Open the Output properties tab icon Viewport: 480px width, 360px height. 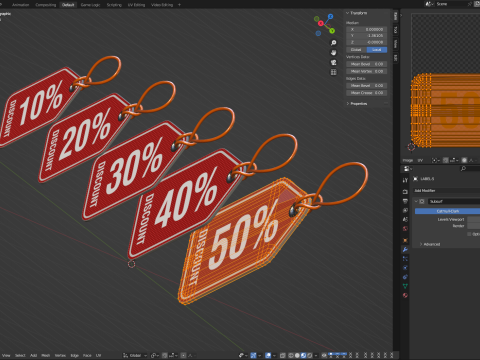(405, 201)
